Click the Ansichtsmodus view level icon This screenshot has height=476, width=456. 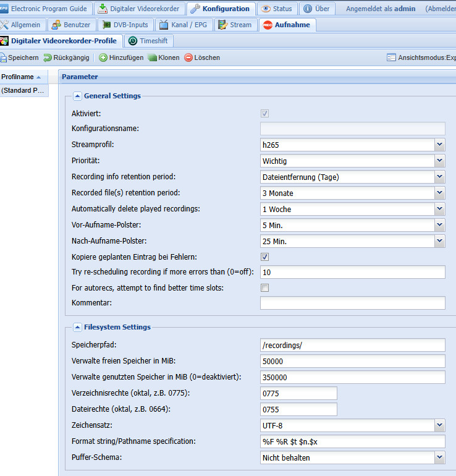point(391,57)
